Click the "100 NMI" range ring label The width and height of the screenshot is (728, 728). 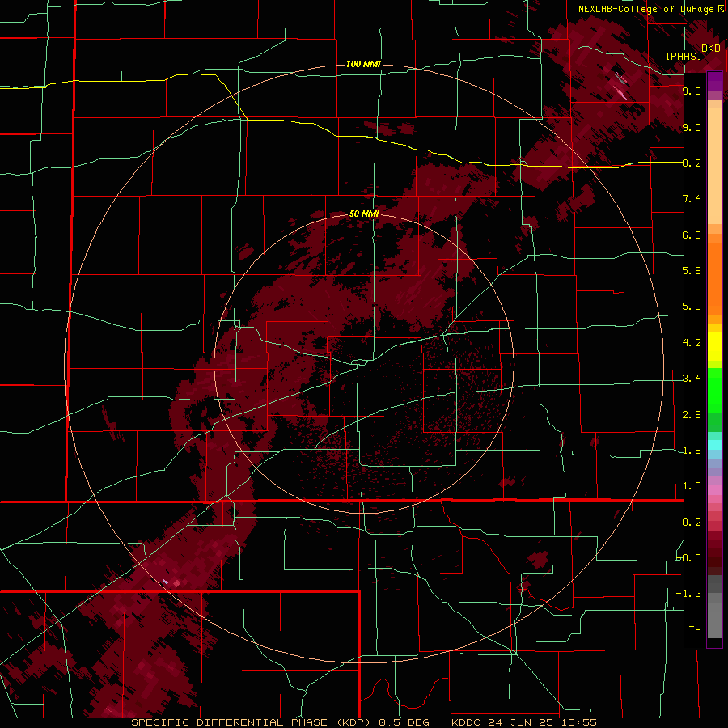pyautogui.click(x=363, y=64)
